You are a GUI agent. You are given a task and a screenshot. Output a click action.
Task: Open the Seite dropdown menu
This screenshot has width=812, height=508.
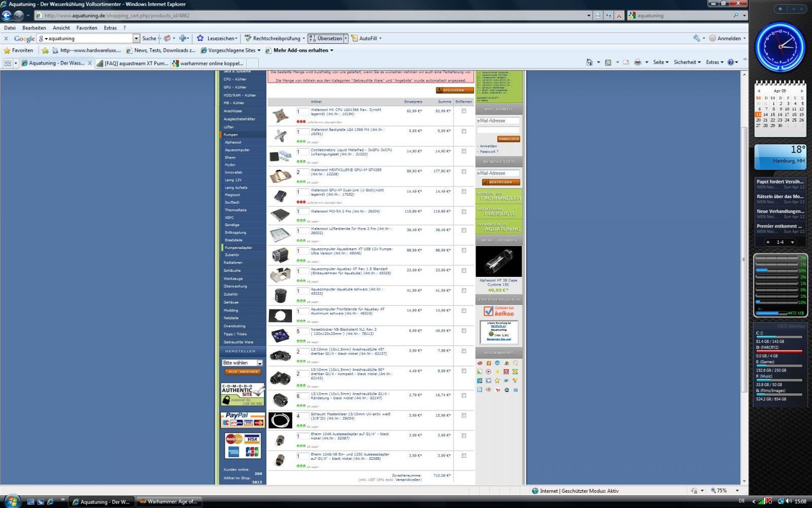click(x=661, y=62)
